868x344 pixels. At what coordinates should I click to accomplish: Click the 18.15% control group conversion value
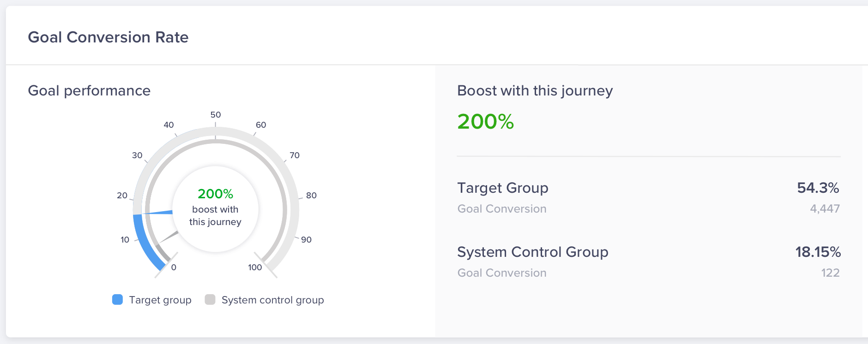818,252
